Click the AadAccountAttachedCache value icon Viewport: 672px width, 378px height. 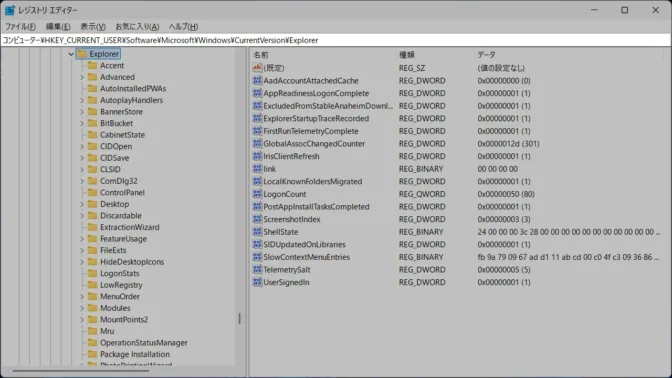257,81
